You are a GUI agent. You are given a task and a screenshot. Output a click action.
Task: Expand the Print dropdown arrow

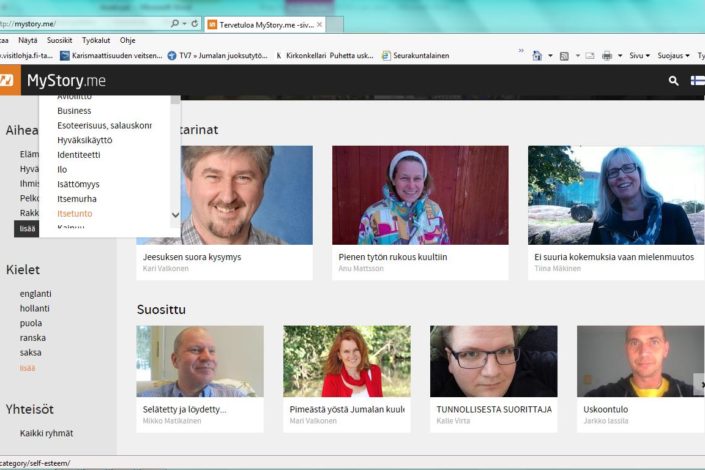(620, 56)
